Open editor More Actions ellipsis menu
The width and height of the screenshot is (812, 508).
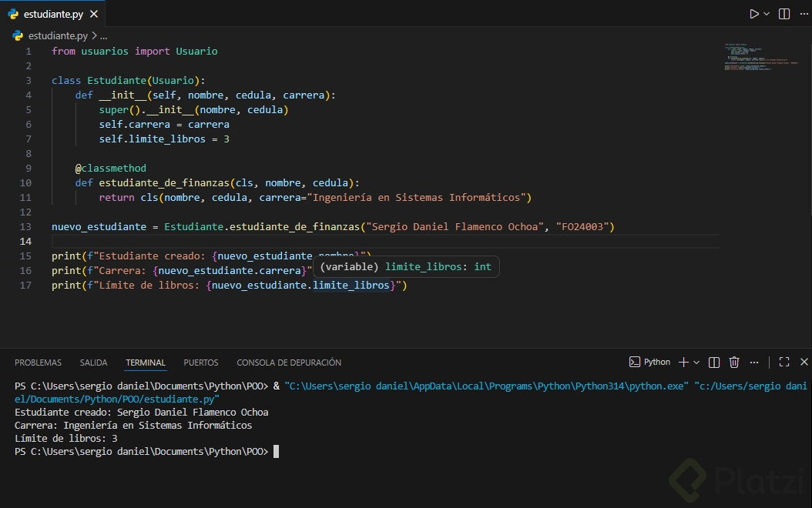coord(803,14)
